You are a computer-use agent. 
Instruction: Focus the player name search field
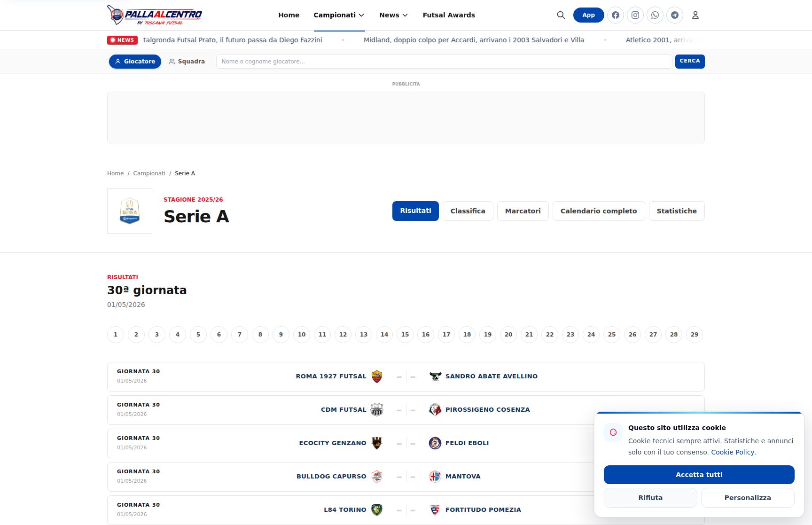(x=444, y=62)
